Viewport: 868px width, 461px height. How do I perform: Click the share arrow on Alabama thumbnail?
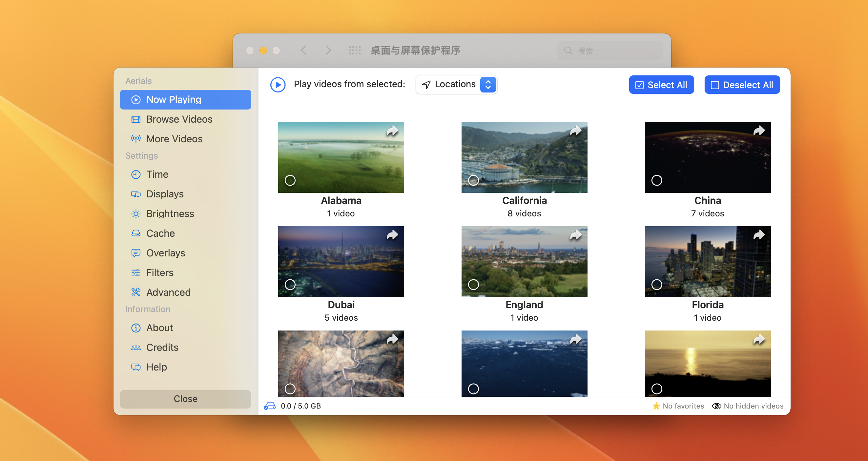coord(392,130)
